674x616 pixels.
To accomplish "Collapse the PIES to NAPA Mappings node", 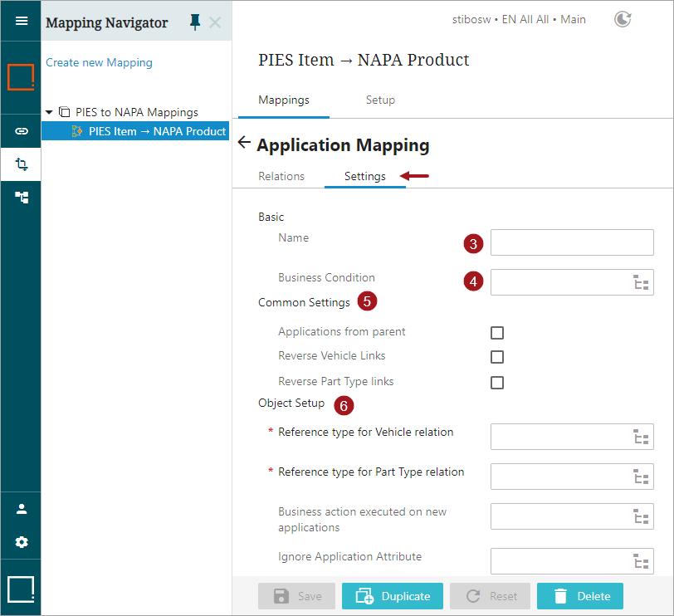I will pos(50,112).
